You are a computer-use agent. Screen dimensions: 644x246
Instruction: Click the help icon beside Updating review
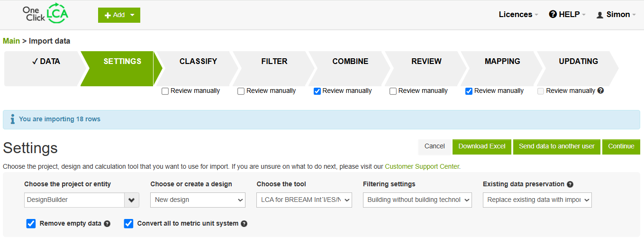(x=600, y=91)
